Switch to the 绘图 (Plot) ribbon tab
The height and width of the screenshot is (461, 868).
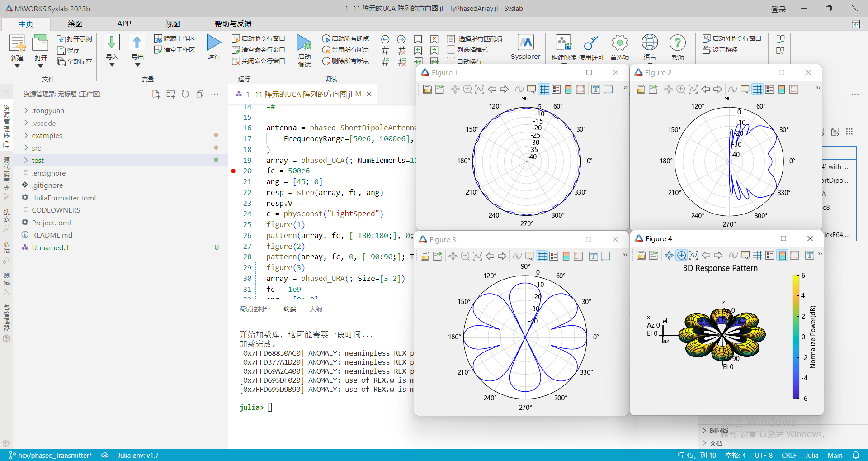pyautogui.click(x=75, y=24)
